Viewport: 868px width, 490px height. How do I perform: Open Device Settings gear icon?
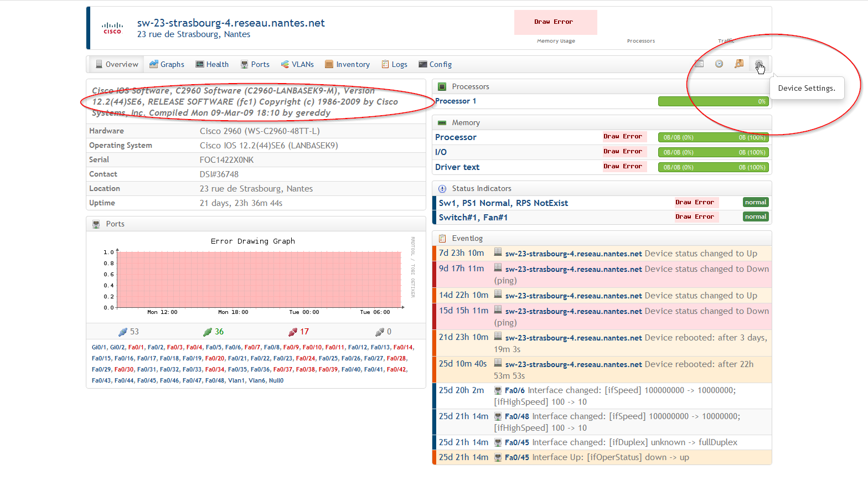(758, 64)
